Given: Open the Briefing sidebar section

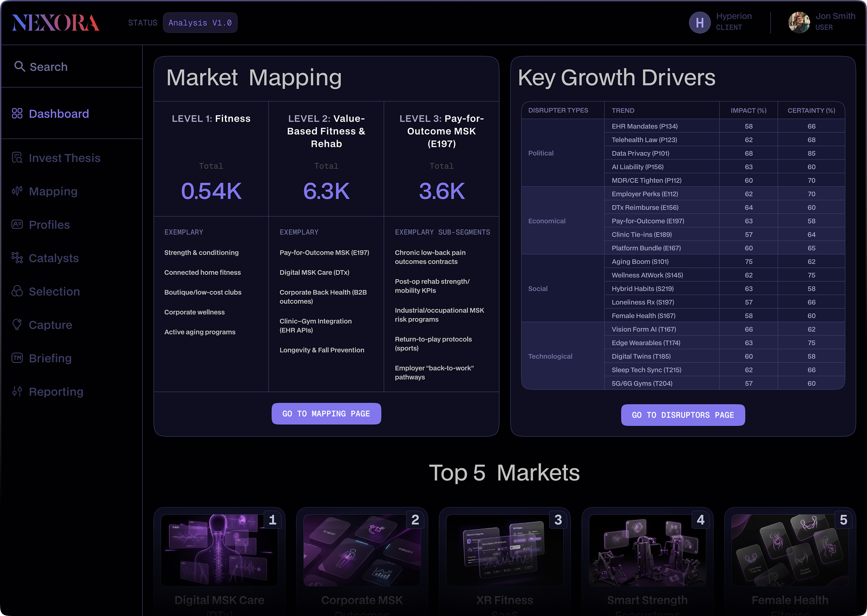Looking at the screenshot, I should click(x=50, y=358).
